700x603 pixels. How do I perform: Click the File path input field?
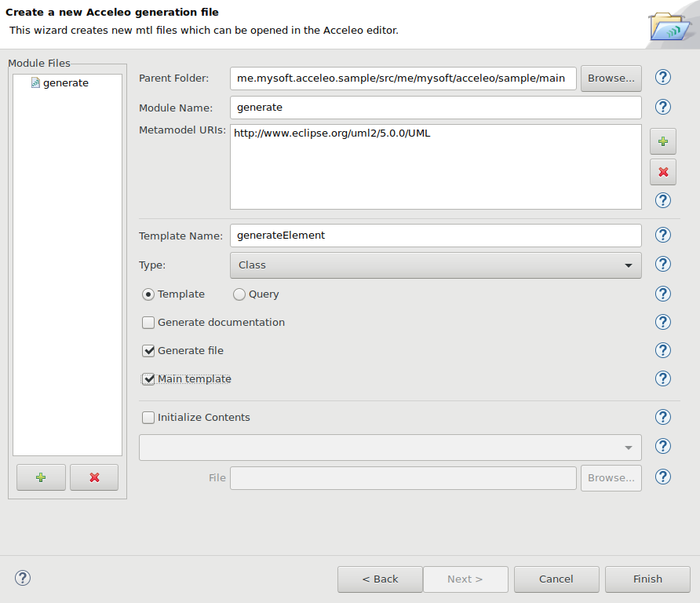click(403, 478)
